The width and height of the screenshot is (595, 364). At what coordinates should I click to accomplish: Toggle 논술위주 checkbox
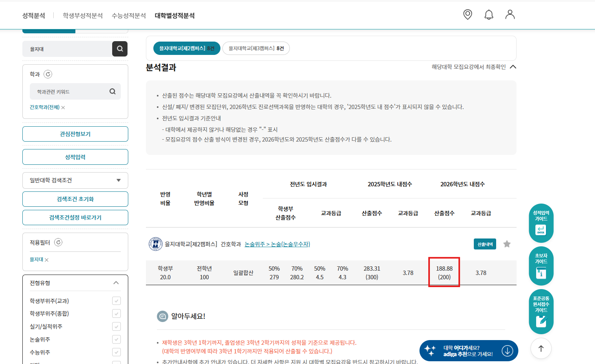tap(116, 339)
